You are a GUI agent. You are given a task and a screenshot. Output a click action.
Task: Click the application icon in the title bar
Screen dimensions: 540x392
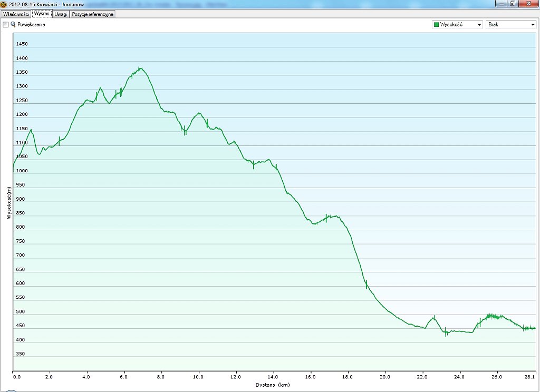4,4
